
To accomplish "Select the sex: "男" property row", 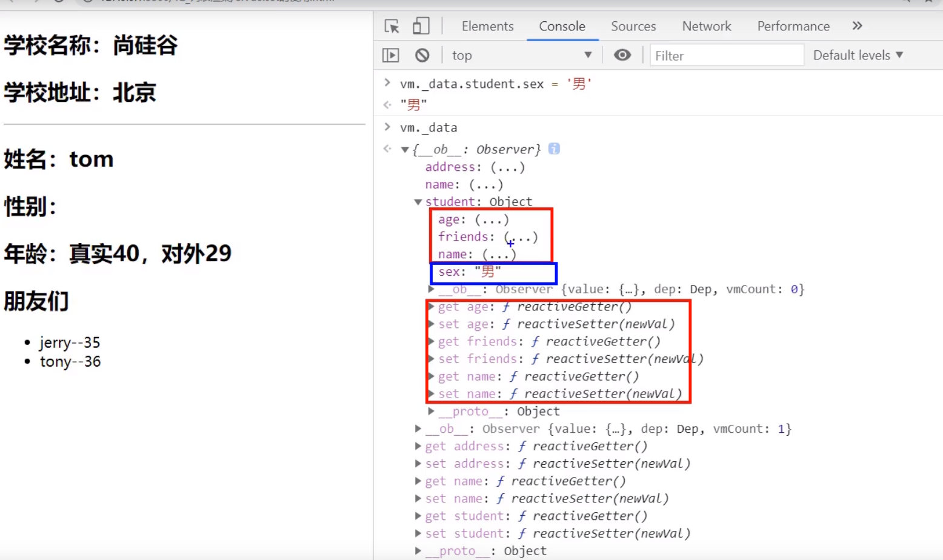I will pos(470,272).
